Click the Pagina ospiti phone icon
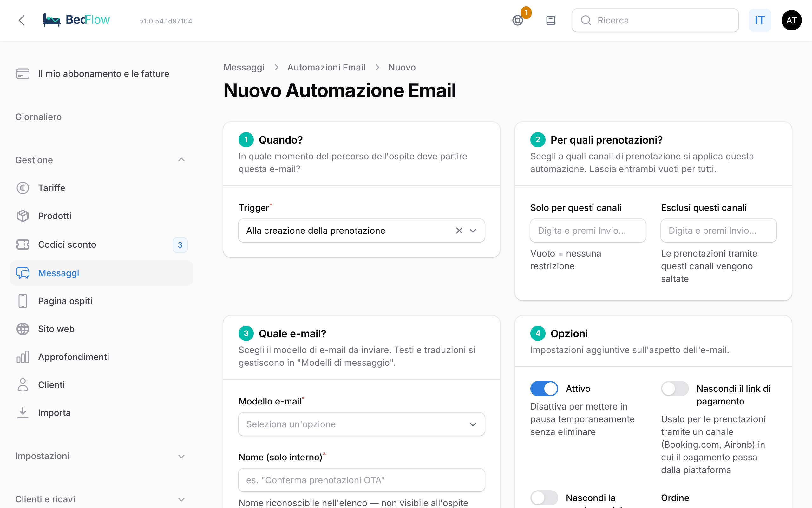Image resolution: width=812 pixels, height=508 pixels. (x=23, y=301)
